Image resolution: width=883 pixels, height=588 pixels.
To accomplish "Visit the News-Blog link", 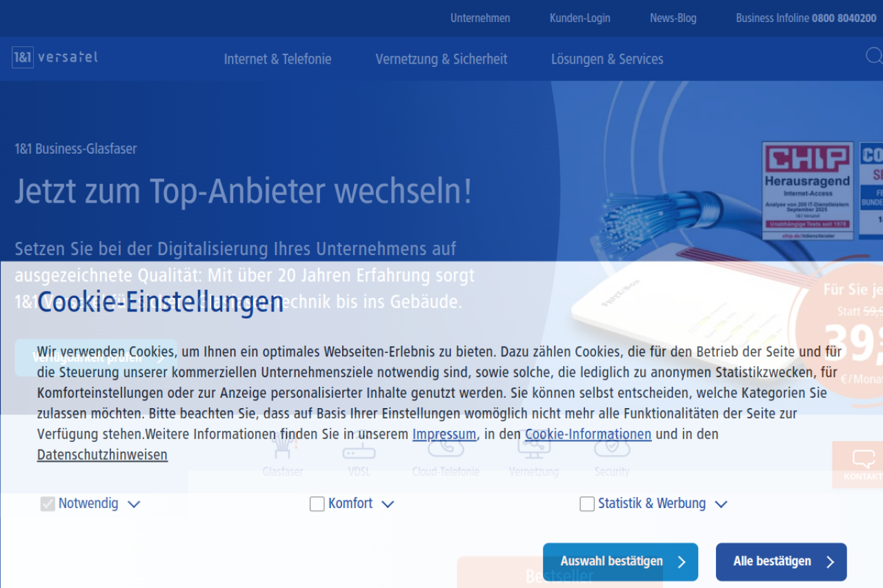I will coord(673,18).
